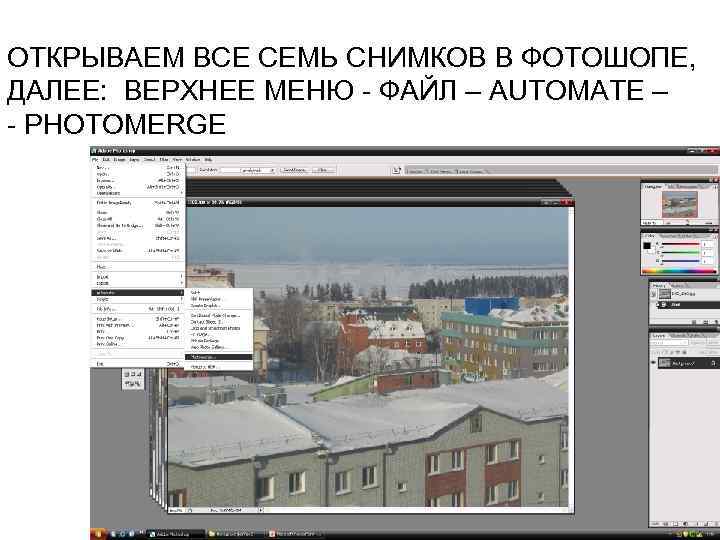Expand the Scripts submenu
The width and height of the screenshot is (720, 540).
(x=138, y=299)
